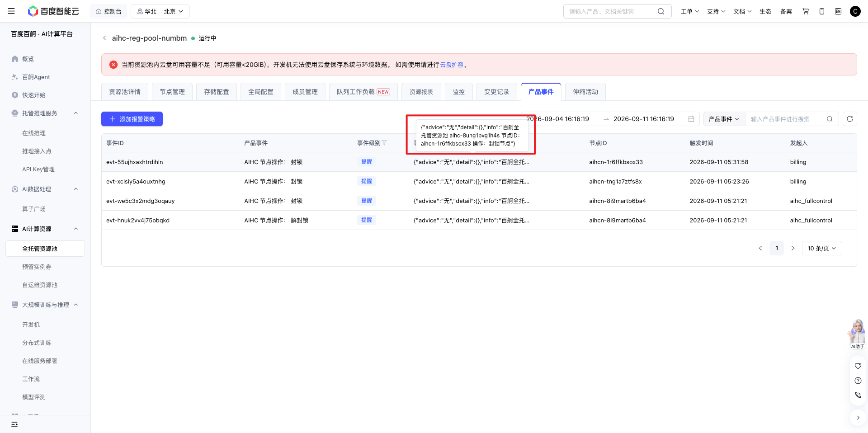The height and width of the screenshot is (433, 868).
Task: Click the top search magnifier icon
Action: pos(661,11)
